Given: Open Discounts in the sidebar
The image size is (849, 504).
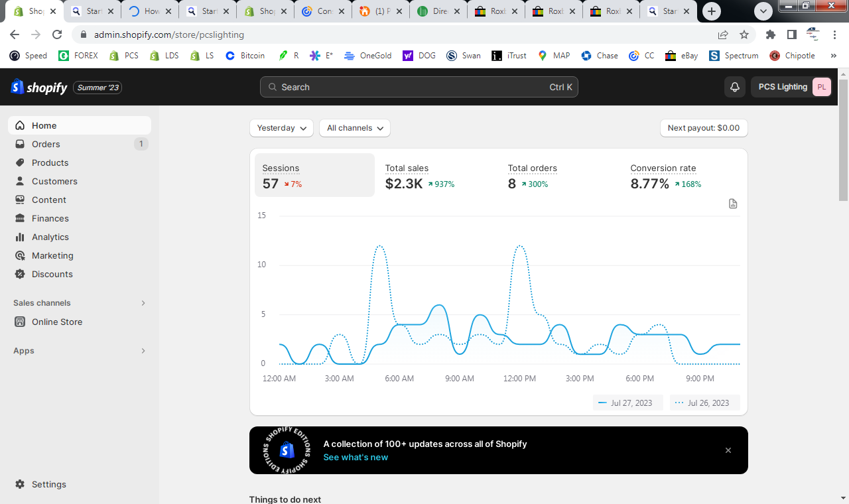Looking at the screenshot, I should [x=80, y=274].
